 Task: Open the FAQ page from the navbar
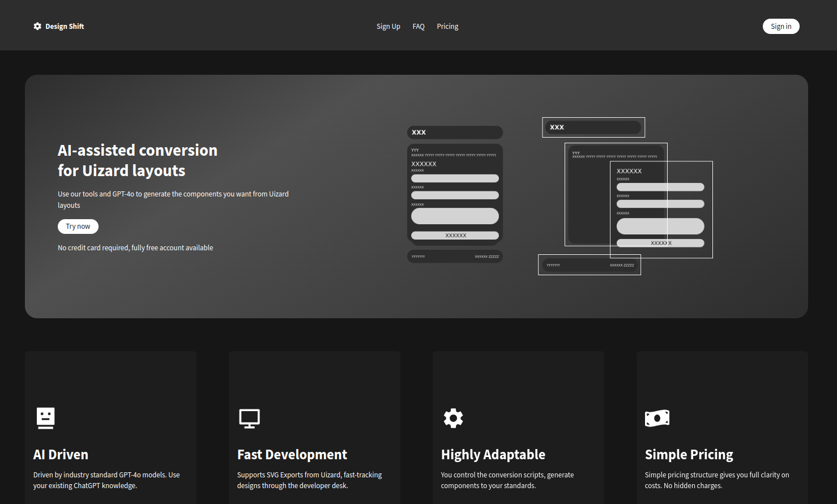point(418,26)
